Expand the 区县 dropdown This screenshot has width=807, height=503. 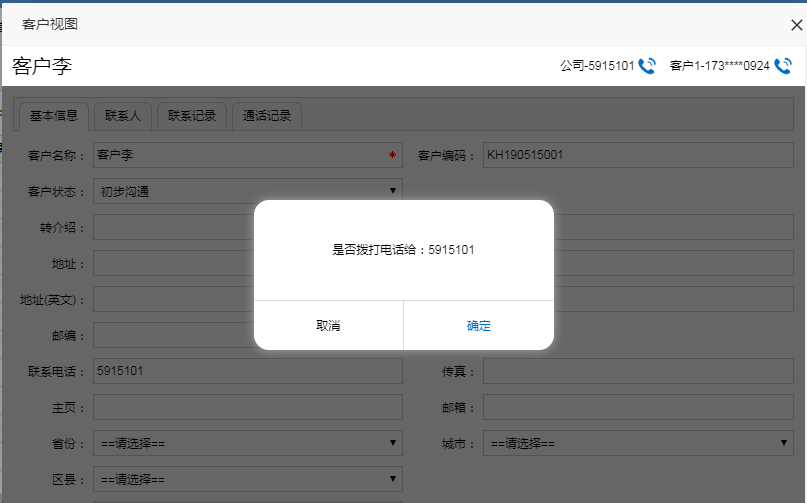[247, 478]
